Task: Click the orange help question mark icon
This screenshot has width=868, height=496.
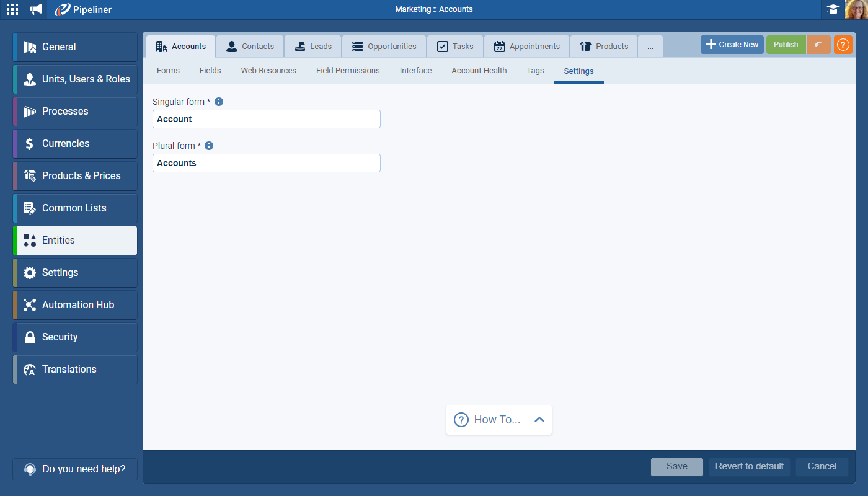Action: click(x=843, y=45)
